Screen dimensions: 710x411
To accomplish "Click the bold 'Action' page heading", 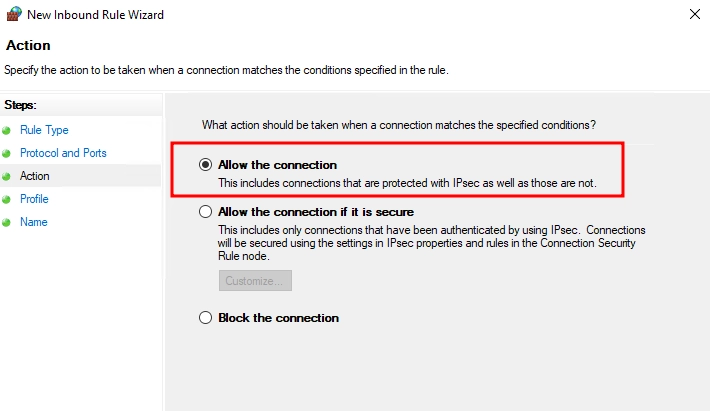I will [x=28, y=46].
